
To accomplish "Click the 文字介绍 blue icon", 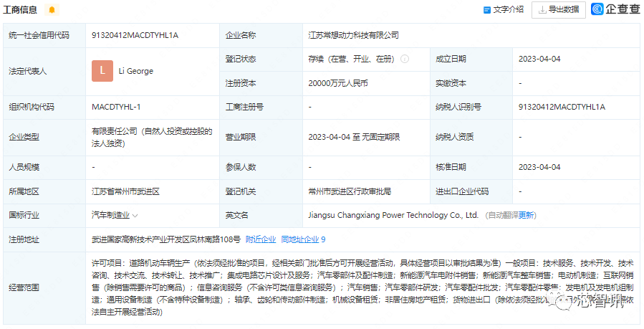I will (x=486, y=10).
